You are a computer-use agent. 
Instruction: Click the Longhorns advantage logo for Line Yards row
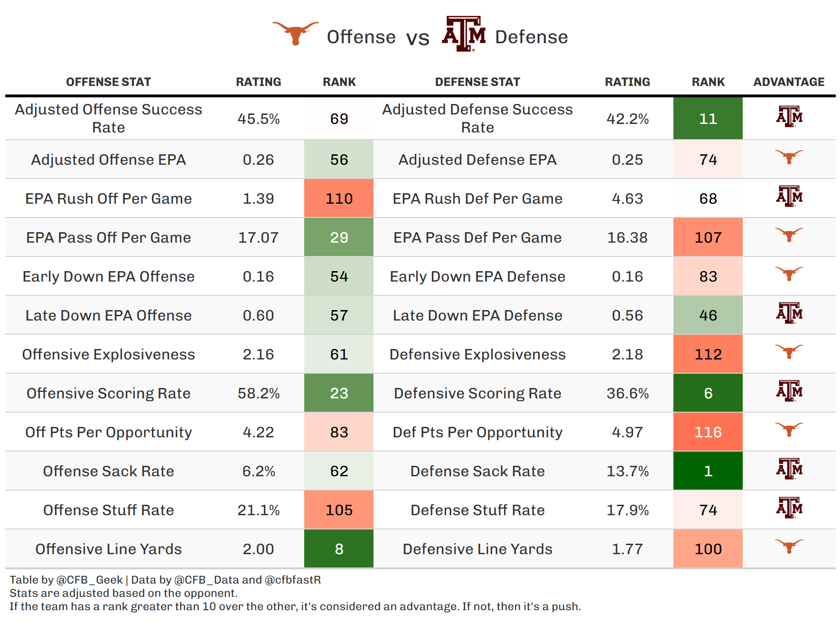pyautogui.click(x=789, y=546)
